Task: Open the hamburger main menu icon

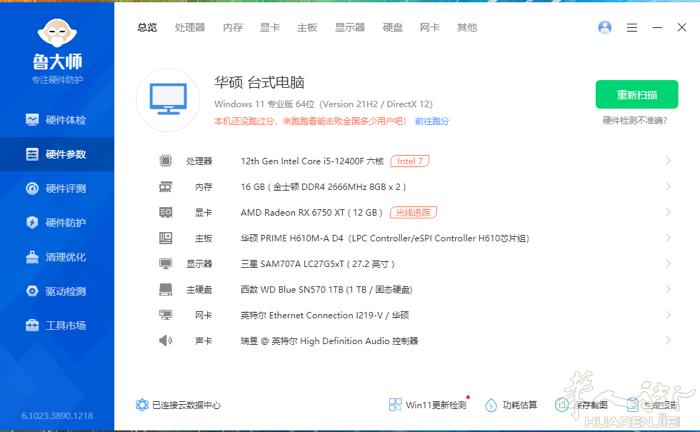Action: [632, 28]
